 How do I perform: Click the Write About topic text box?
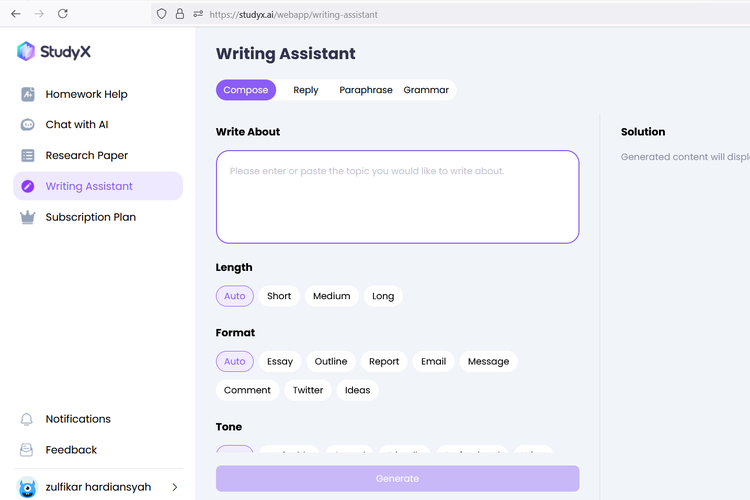[x=397, y=197]
